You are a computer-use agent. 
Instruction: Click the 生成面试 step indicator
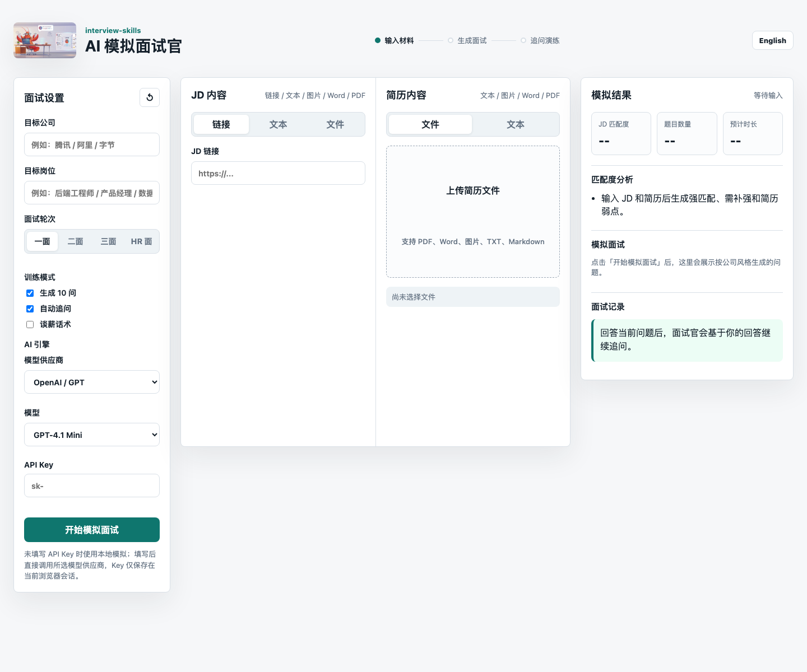[467, 40]
